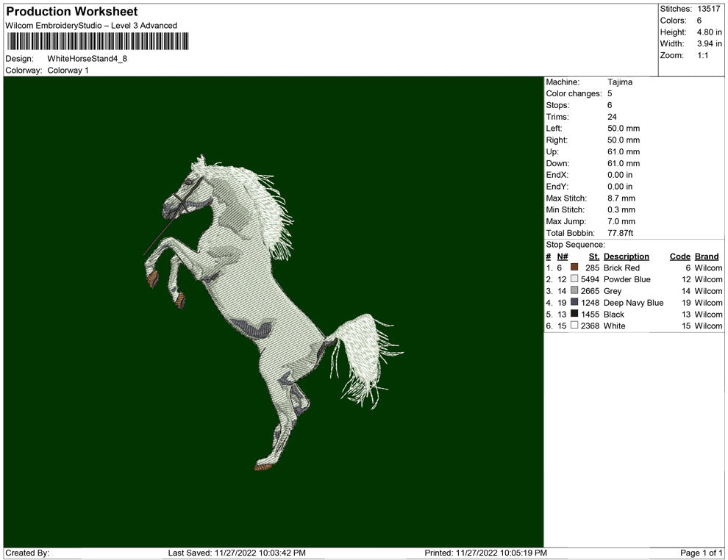This screenshot has height=560, width=728.
Task: Click the Page 1 of 1 footer text
Action: [702, 553]
